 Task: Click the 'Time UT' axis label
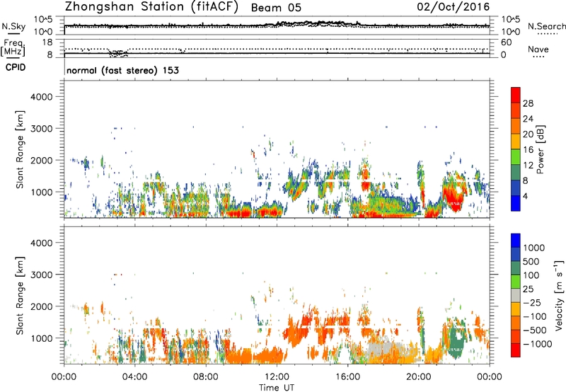277,388
